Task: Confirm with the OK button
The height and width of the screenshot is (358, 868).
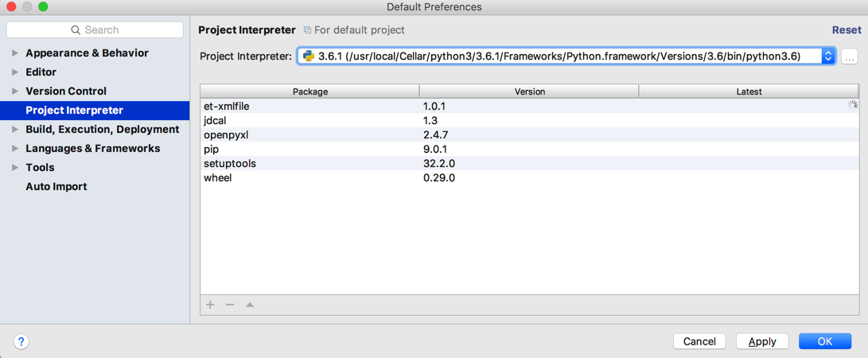Action: point(825,341)
